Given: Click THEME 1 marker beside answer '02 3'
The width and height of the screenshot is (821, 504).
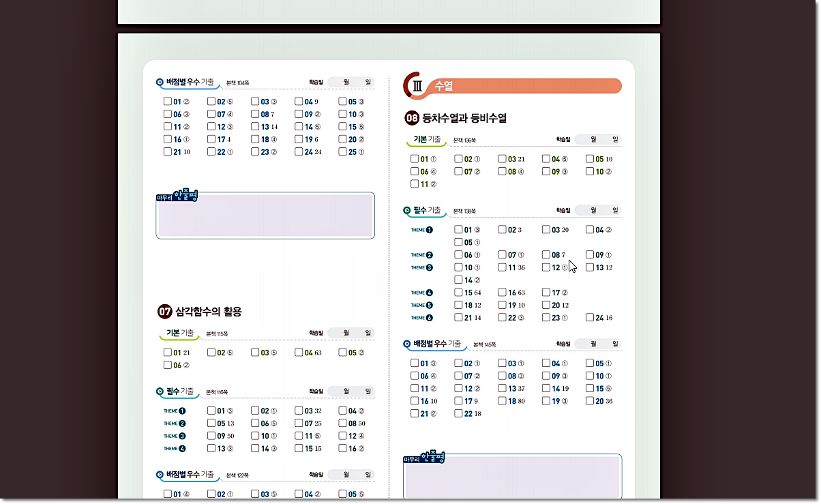Looking at the screenshot, I should (x=422, y=230).
